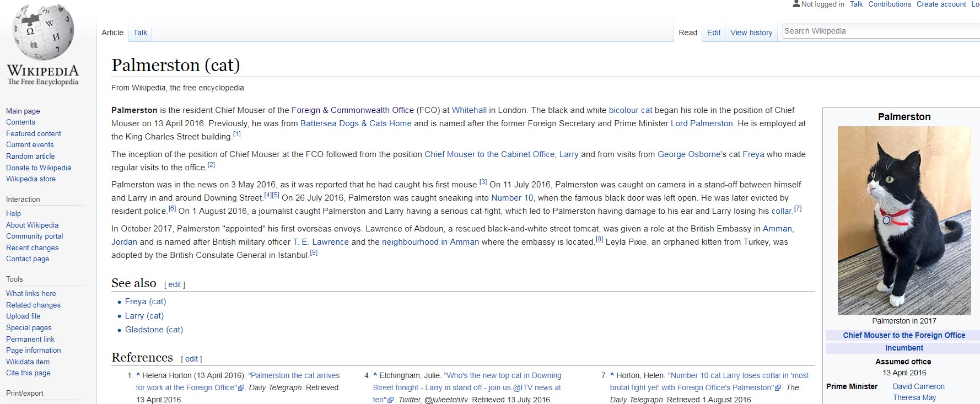The image size is (980, 404).
Task: Select the Article tab
Action: (x=112, y=33)
